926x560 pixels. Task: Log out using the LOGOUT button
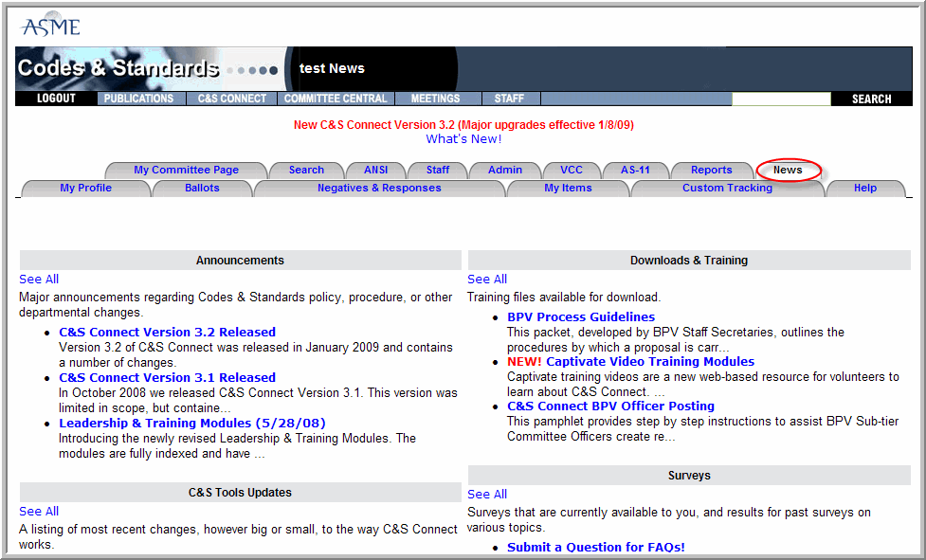click(56, 99)
